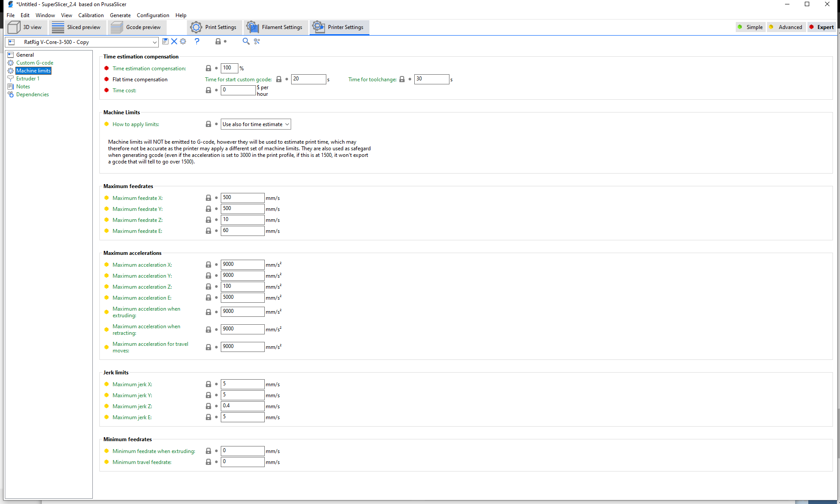Click the Maximum feedrate X input field
Screen dimensions: 840x504
pyautogui.click(x=242, y=198)
